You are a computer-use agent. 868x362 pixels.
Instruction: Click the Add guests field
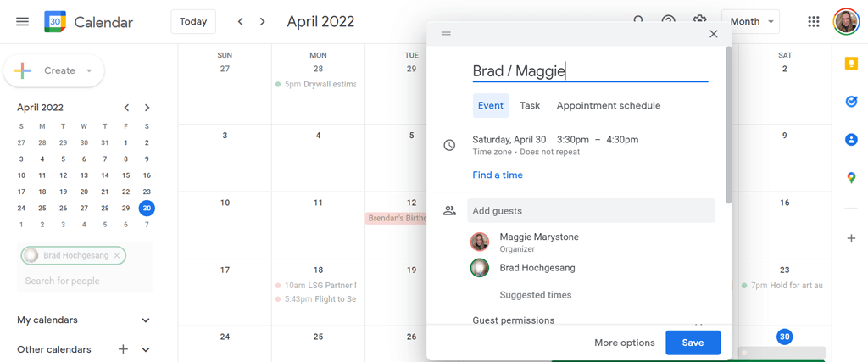[591, 211]
